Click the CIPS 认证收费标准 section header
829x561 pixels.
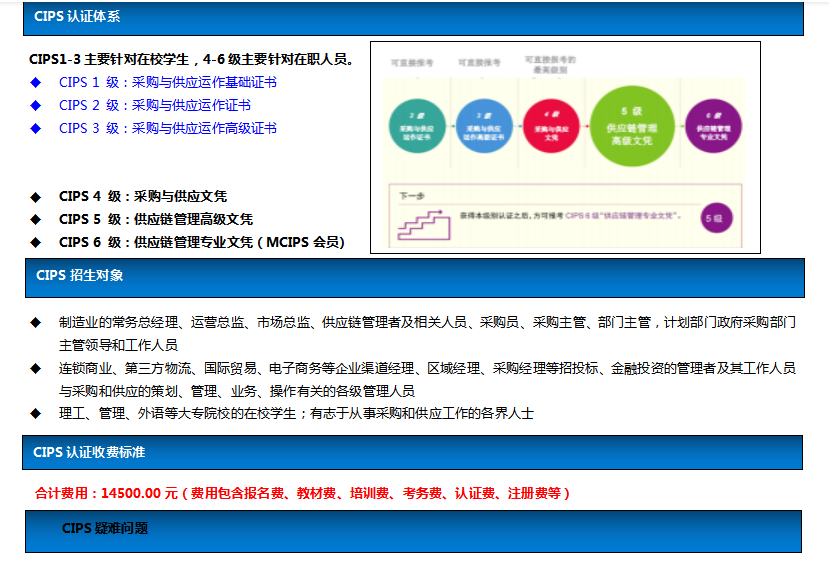click(x=412, y=453)
